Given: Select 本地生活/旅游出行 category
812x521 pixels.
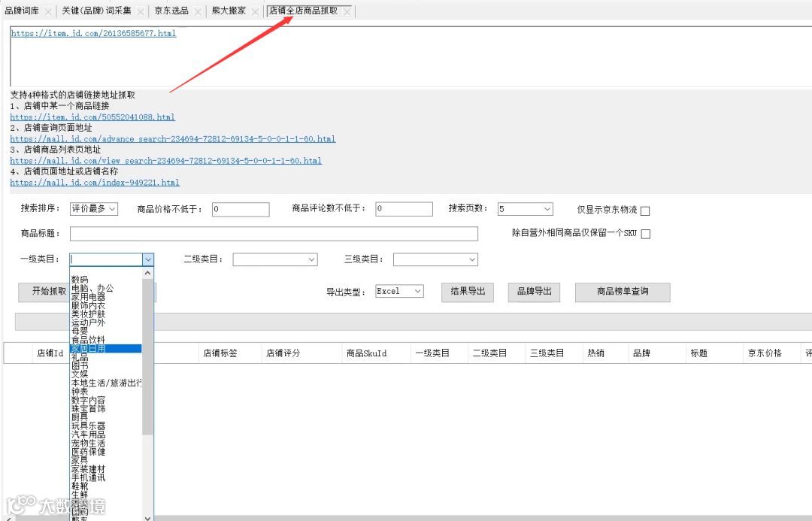Looking at the screenshot, I should point(106,383).
